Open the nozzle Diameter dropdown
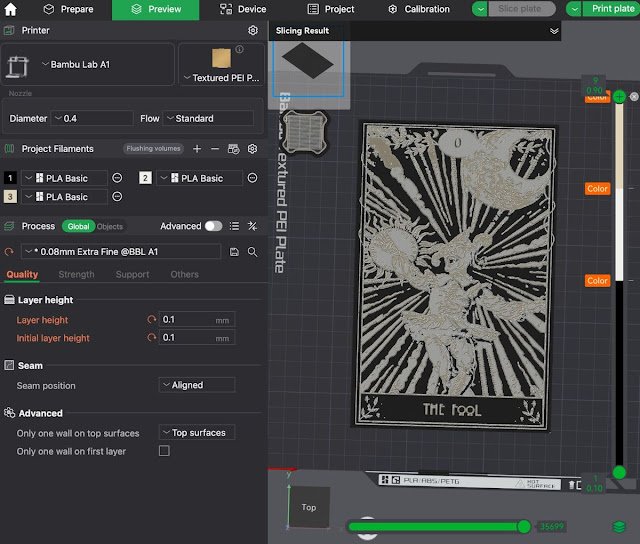The image size is (640, 544). click(92, 118)
